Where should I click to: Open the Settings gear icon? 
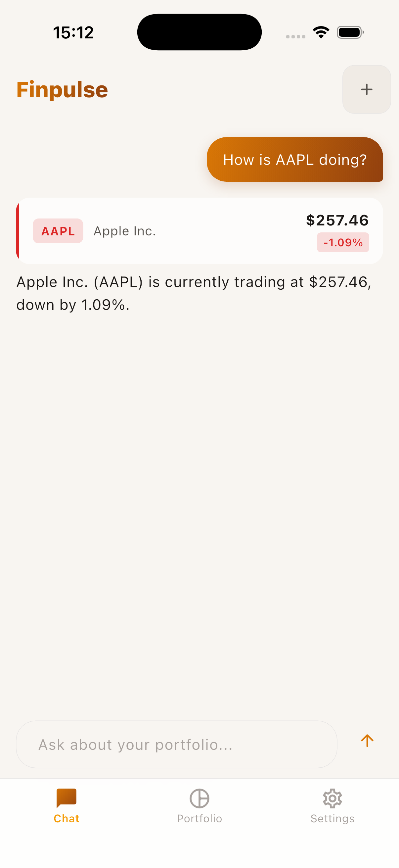332,798
